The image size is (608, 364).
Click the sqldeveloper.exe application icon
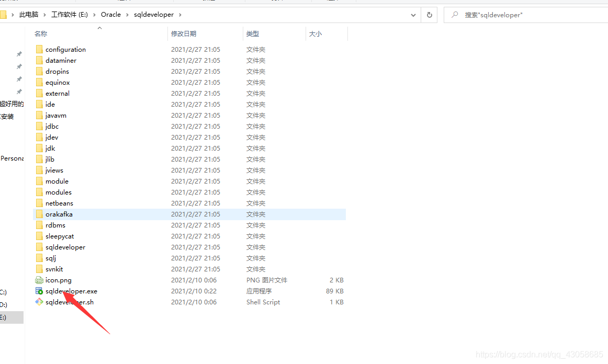39,291
